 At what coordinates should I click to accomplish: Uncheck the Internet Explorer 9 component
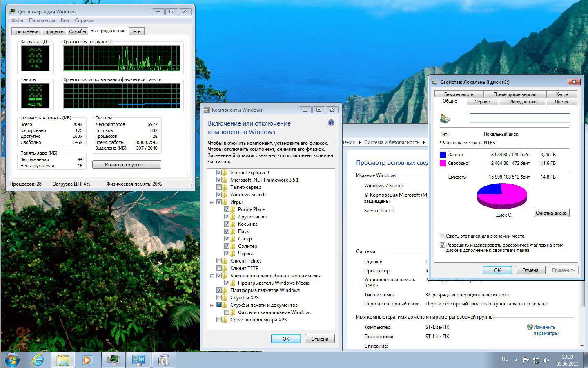point(219,173)
